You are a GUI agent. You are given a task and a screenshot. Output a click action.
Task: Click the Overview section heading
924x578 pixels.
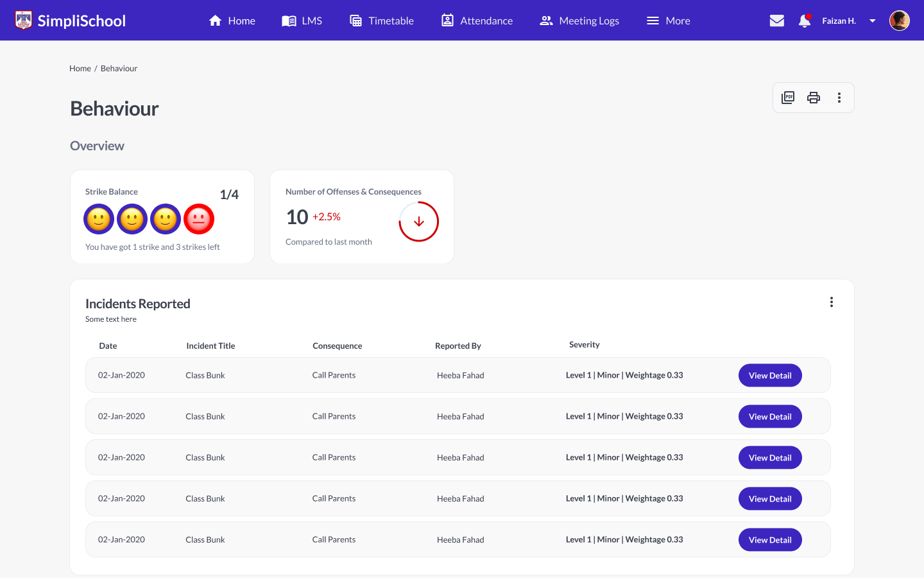coord(97,146)
